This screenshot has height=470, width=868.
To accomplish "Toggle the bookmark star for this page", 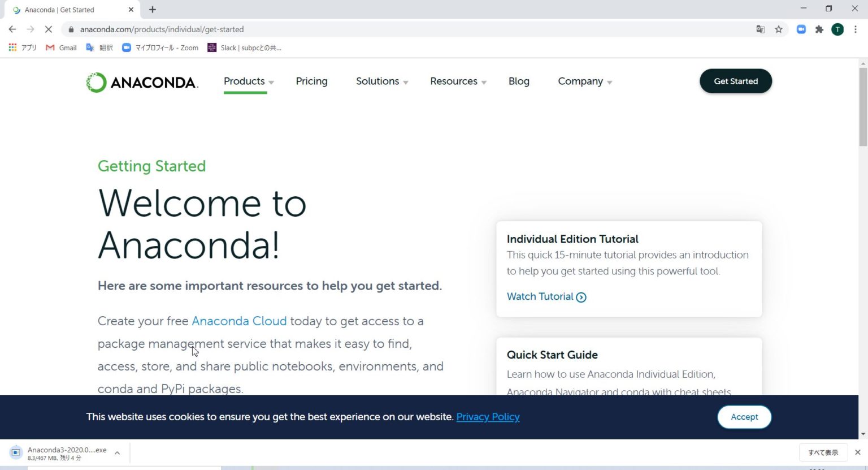I will pyautogui.click(x=778, y=29).
